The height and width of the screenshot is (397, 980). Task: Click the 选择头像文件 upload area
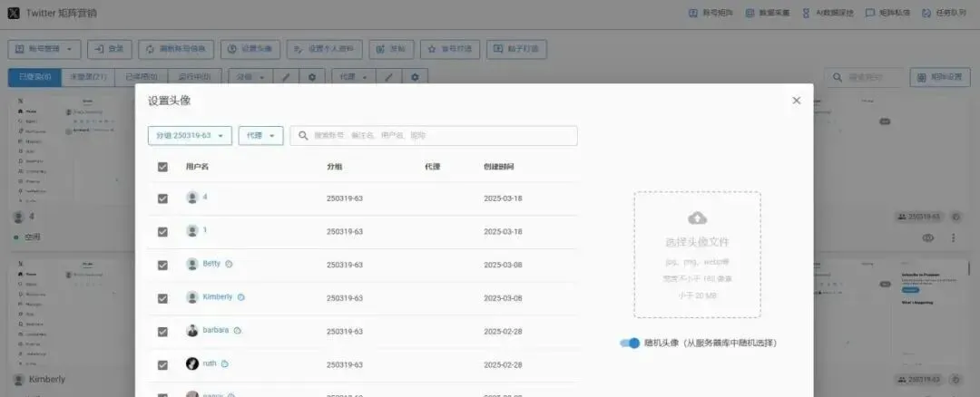click(698, 255)
